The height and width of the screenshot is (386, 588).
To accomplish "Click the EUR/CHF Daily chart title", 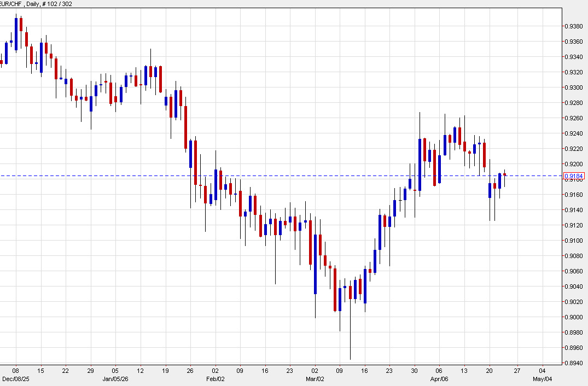I will tap(18, 4).
